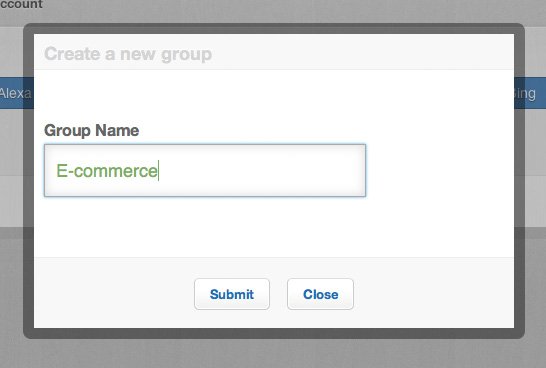Click the Account heading at top left

coord(21,4)
